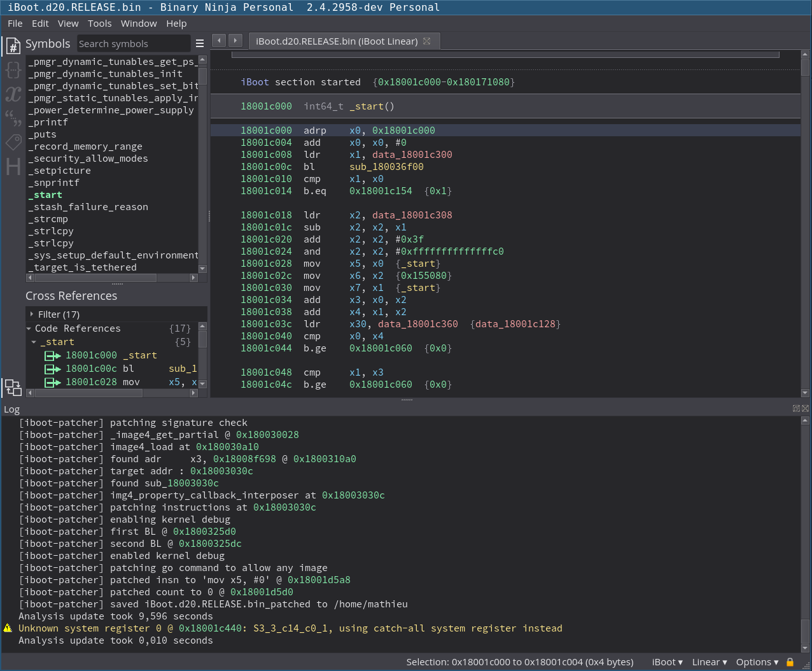The image size is (812, 671).
Task: Click the symbols list hamburger menu icon
Action: (x=200, y=44)
